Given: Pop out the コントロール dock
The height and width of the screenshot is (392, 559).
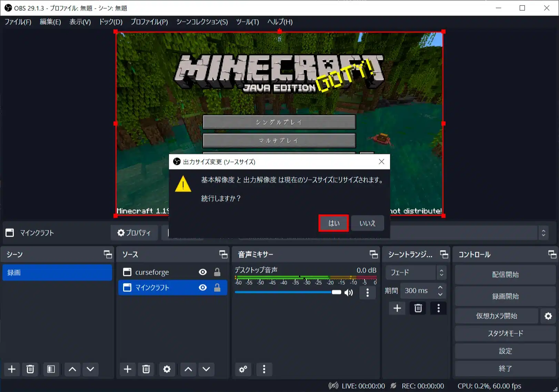Looking at the screenshot, I should click(552, 254).
